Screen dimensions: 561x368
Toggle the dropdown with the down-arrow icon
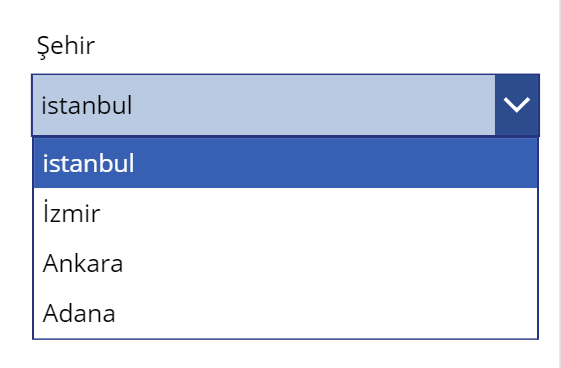517,105
